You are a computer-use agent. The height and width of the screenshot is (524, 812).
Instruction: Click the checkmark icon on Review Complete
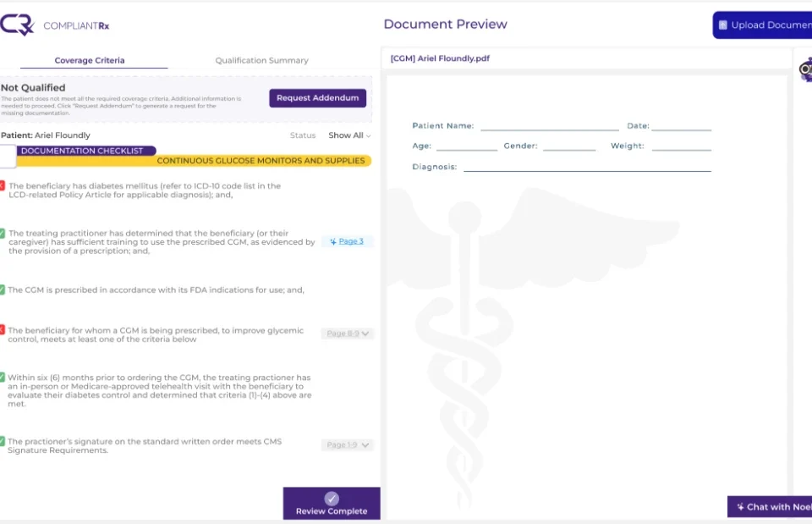(x=332, y=499)
